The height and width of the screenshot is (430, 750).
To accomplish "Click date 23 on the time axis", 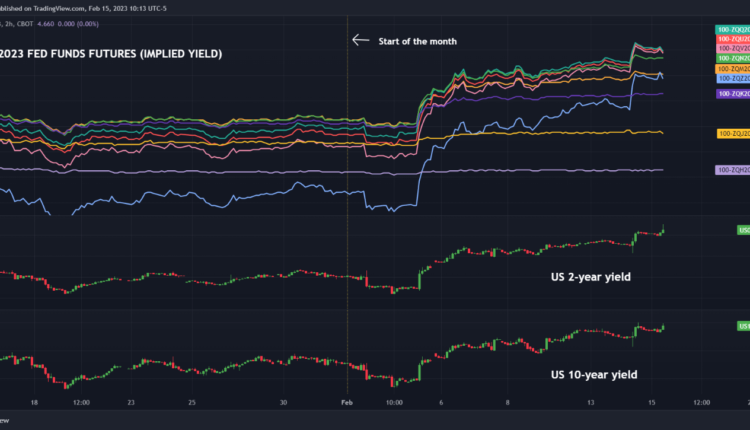I will 131,402.
